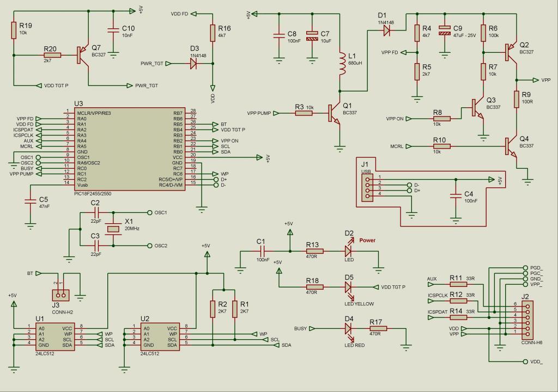Click transistor Q3 BC337 symbol

click(x=478, y=108)
